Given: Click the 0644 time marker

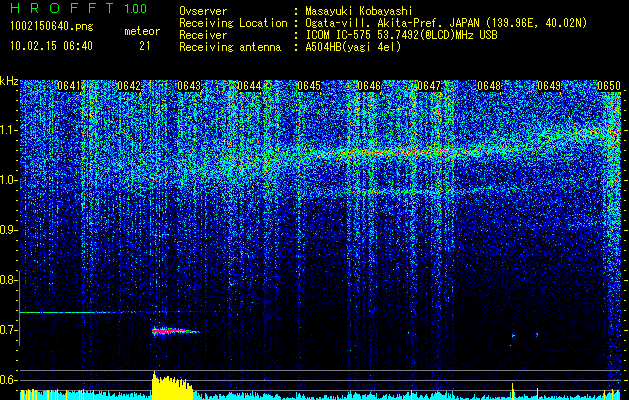Looking at the screenshot, I should pyautogui.click(x=249, y=86).
